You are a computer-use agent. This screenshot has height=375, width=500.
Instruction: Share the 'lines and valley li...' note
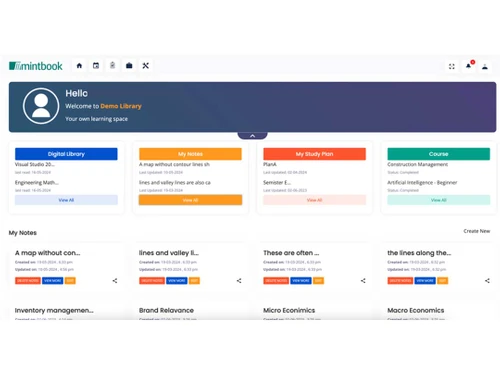[x=239, y=281]
